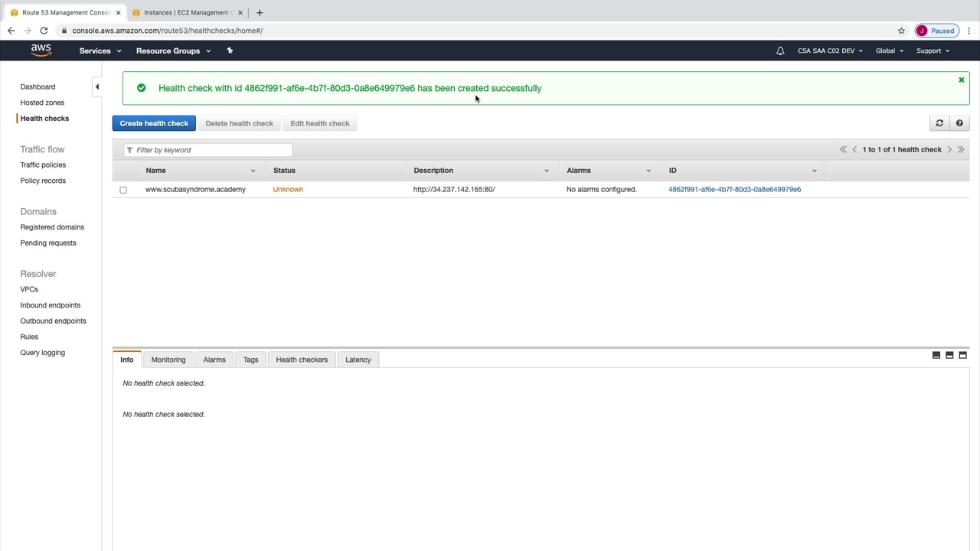Open Policy records in sidebar
This screenshot has width=980, height=551.
[x=43, y=181]
